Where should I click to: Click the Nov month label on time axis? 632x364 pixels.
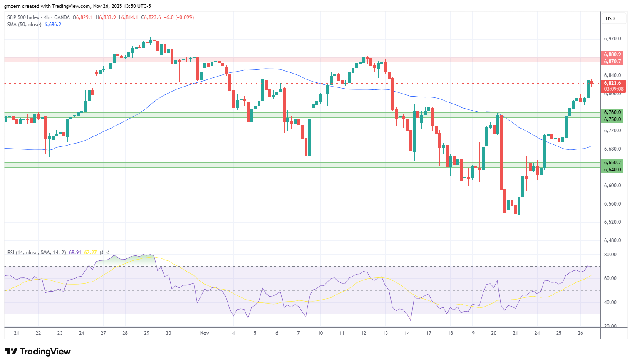click(204, 333)
